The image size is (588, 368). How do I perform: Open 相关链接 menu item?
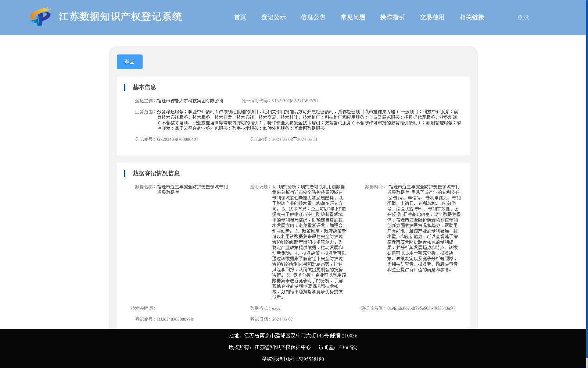[472, 17]
